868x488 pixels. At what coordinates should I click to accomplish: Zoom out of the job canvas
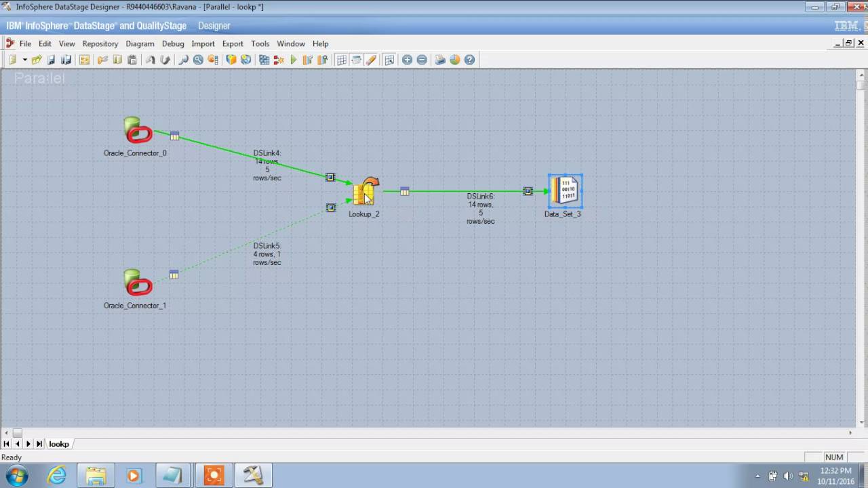(422, 60)
